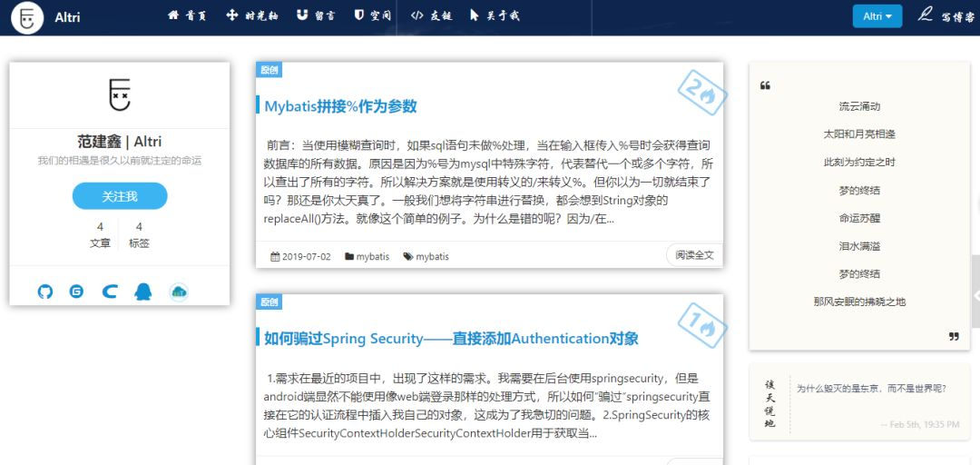Click the 2019-07-02 date
Screen dimensions: 980x465
pos(307,257)
